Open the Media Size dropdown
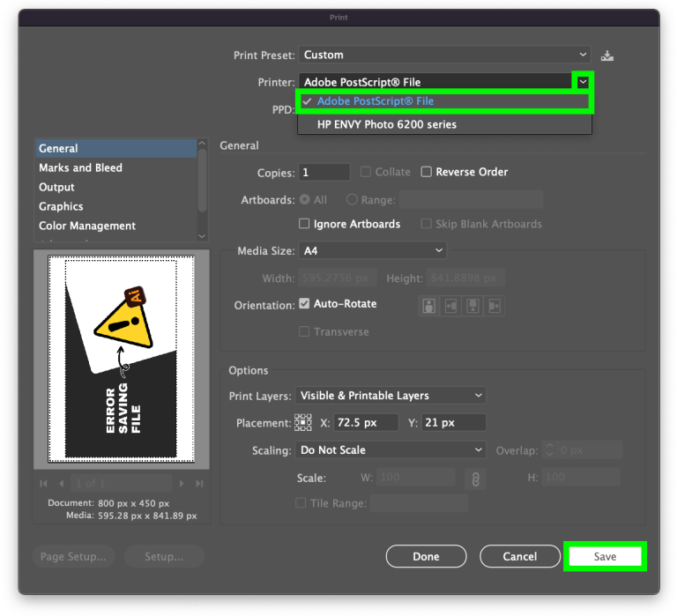677x616 pixels. [x=373, y=250]
